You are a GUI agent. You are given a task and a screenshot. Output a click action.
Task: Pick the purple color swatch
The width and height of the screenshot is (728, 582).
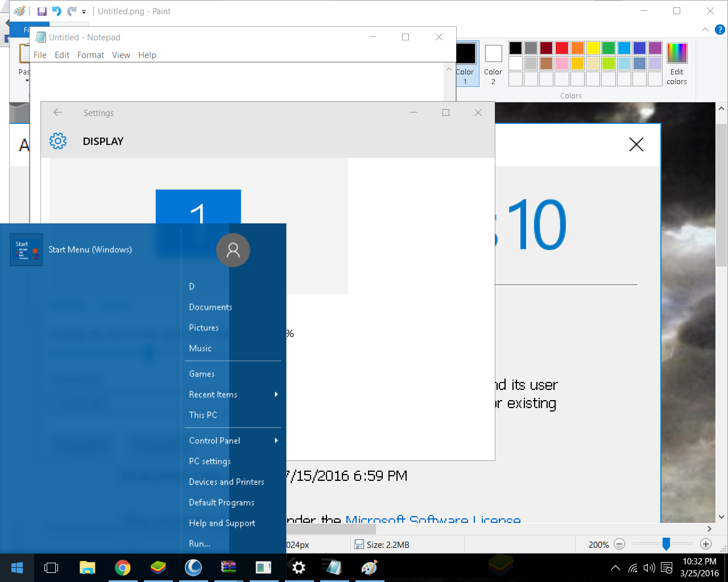point(655,48)
